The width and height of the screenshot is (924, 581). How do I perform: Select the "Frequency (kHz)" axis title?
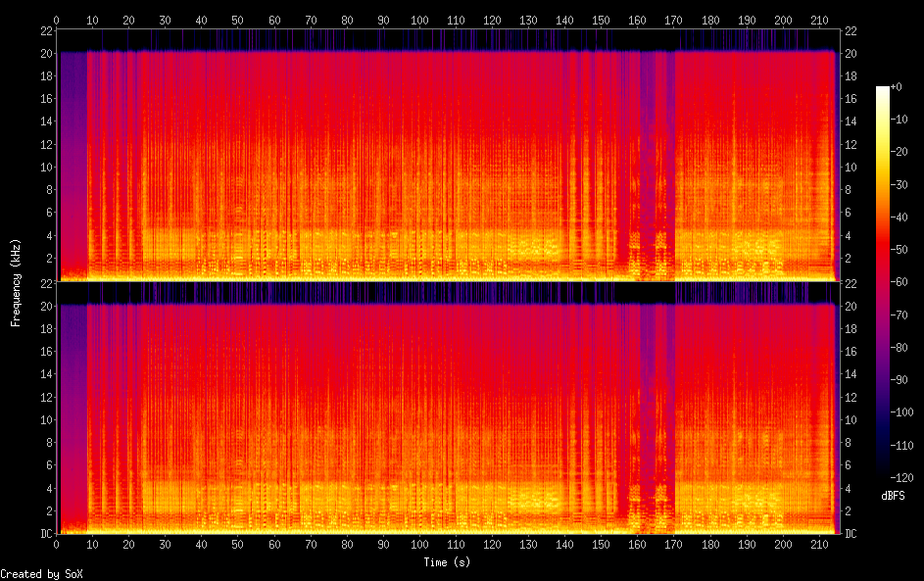16,283
